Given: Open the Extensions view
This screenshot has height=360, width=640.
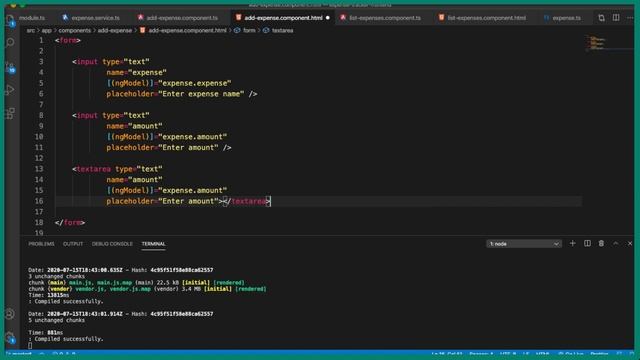Looking at the screenshot, I should (10, 113).
